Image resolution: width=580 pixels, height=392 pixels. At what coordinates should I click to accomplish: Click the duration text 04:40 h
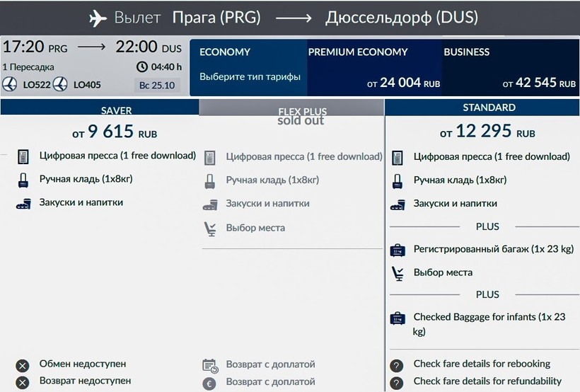click(x=166, y=67)
